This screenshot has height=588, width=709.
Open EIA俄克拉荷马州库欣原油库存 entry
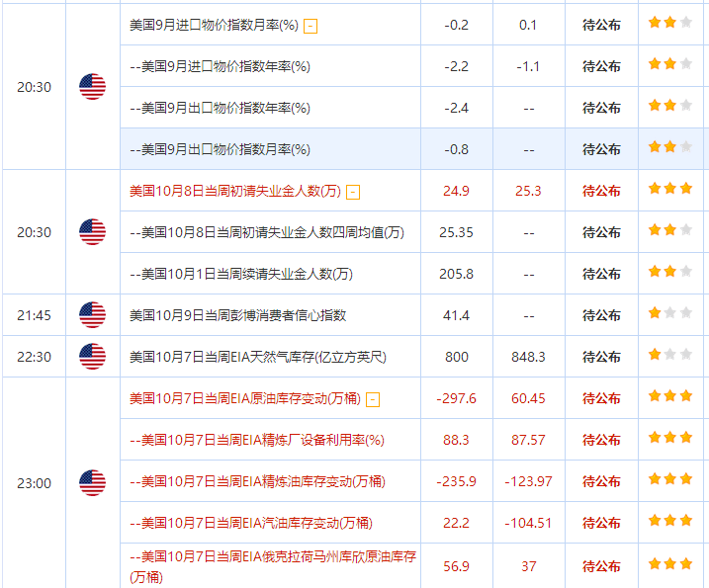[x=273, y=566]
